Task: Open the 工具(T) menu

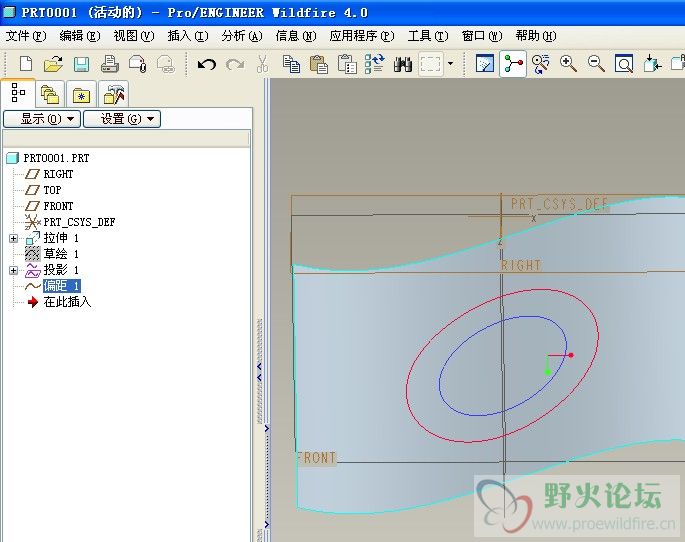Action: coord(428,36)
